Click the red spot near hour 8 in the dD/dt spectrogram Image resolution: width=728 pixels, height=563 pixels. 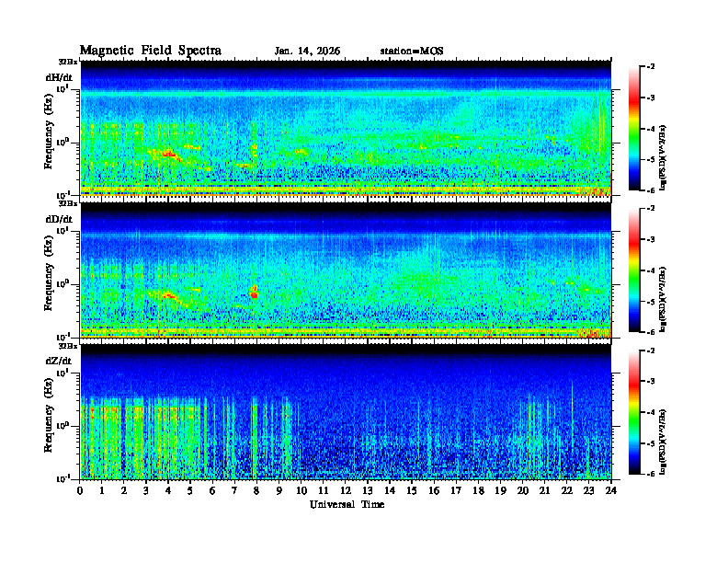255,293
